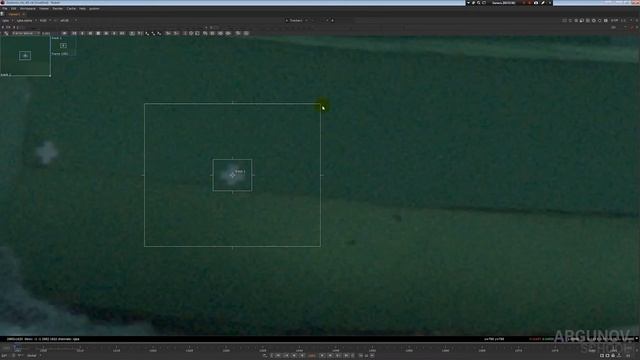Open the Render menu
Viewport: 640px width, 360px height.
58,9
